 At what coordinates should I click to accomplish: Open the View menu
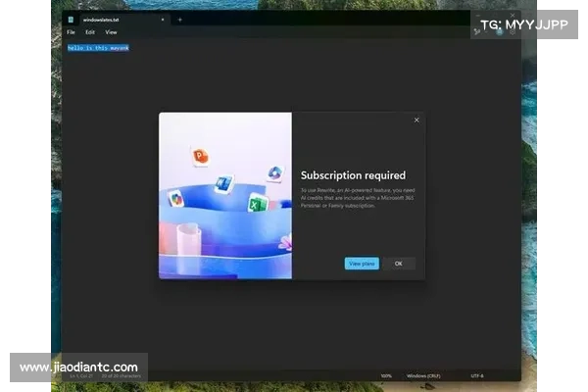(x=111, y=32)
